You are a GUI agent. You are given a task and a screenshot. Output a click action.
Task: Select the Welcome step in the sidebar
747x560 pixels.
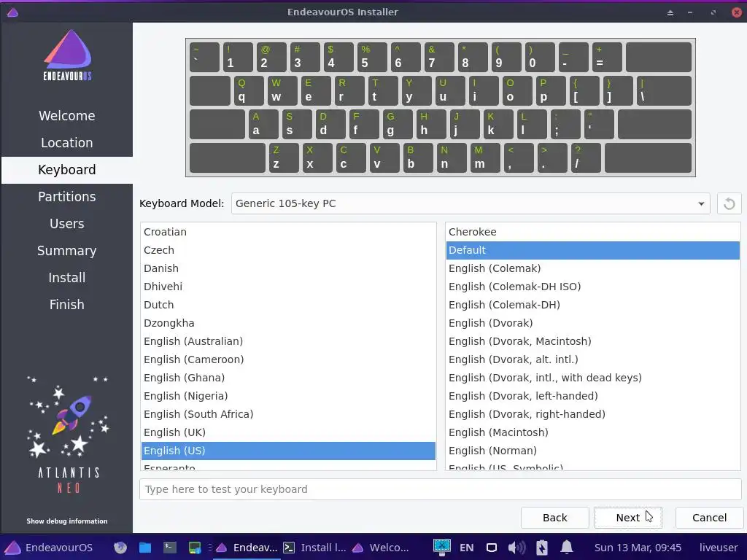(x=66, y=116)
